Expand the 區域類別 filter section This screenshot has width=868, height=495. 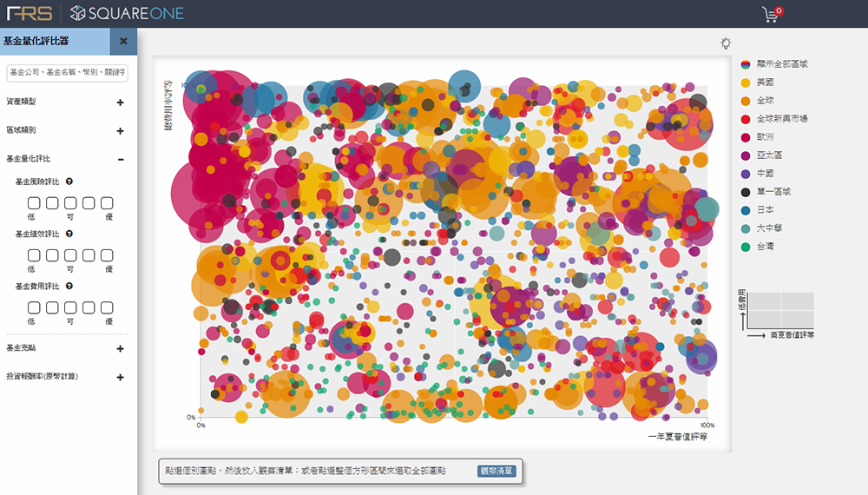(x=120, y=131)
